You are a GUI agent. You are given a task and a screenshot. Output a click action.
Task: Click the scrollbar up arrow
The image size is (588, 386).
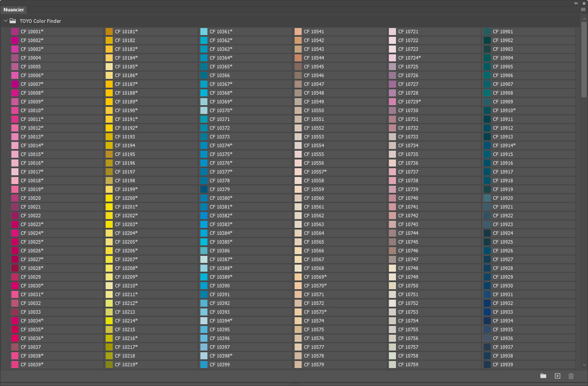point(584,18)
